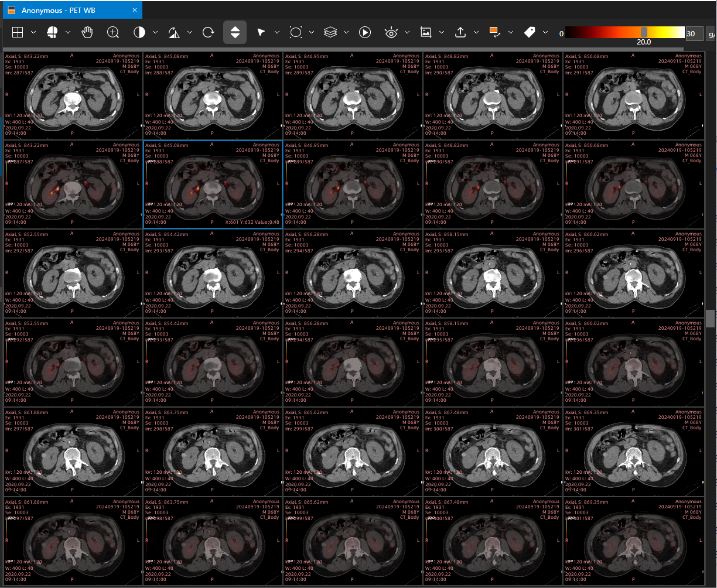Open the save image dropdown arrow
The image size is (717, 588).
click(x=442, y=32)
